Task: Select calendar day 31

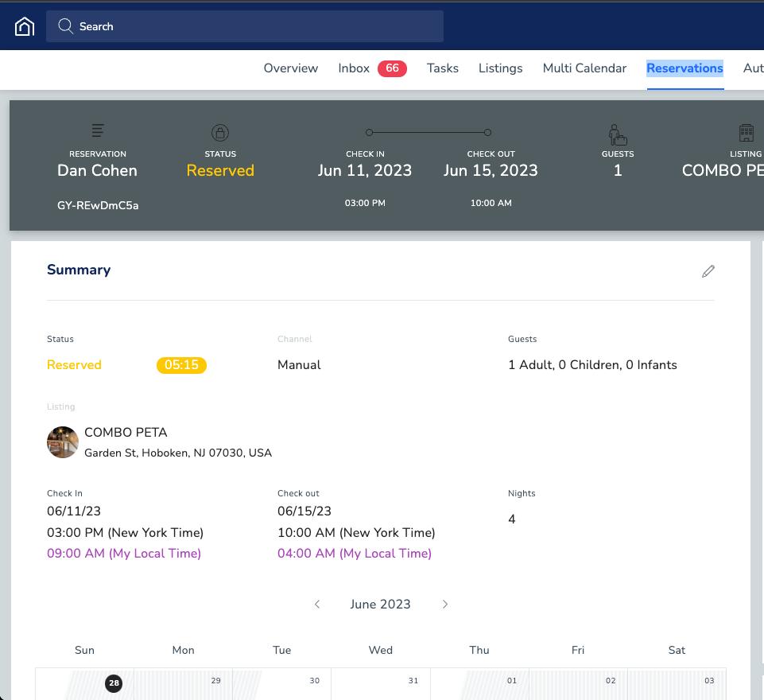Action: click(x=413, y=680)
